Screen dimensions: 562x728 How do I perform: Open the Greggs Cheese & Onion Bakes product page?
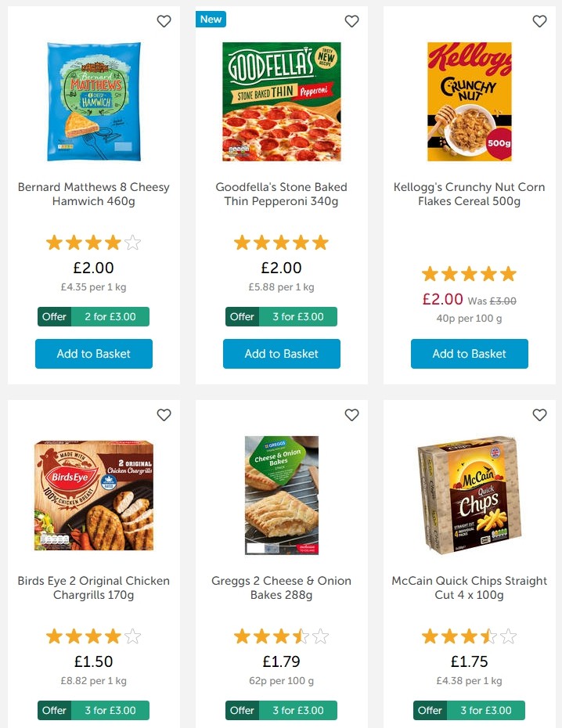(x=281, y=588)
